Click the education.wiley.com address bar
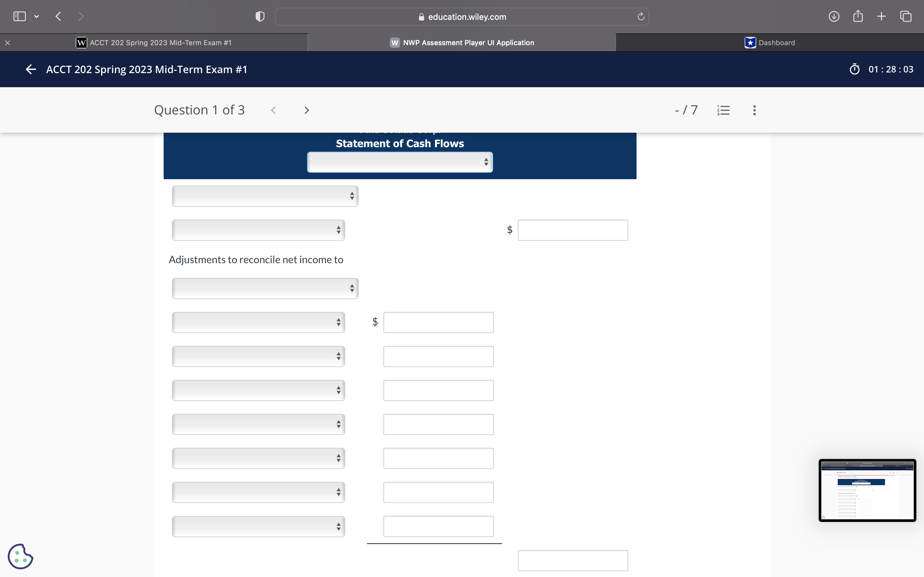The image size is (924, 577). click(462, 17)
